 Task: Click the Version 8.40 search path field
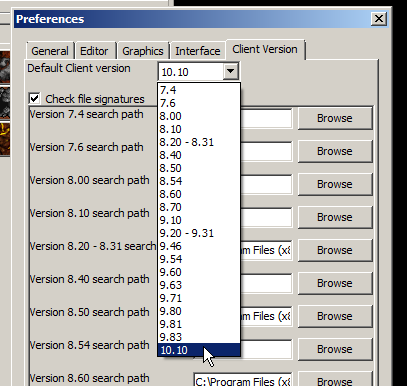[266, 283]
